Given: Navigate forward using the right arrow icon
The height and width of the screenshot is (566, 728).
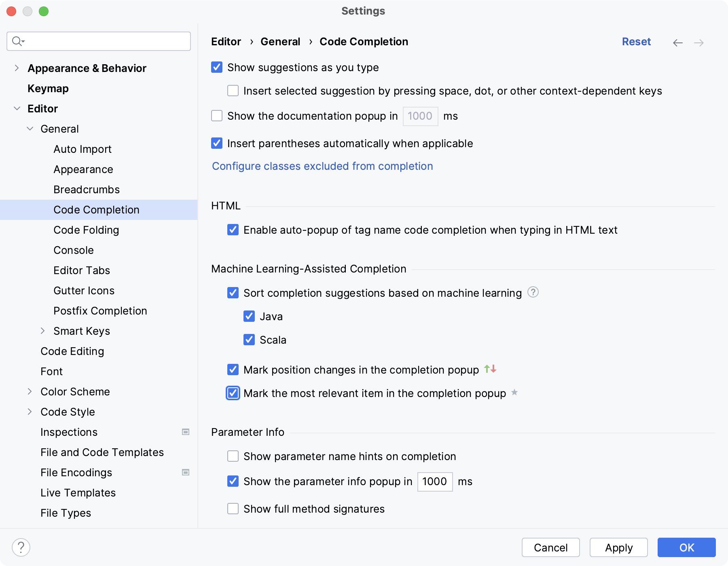Looking at the screenshot, I should [x=699, y=42].
